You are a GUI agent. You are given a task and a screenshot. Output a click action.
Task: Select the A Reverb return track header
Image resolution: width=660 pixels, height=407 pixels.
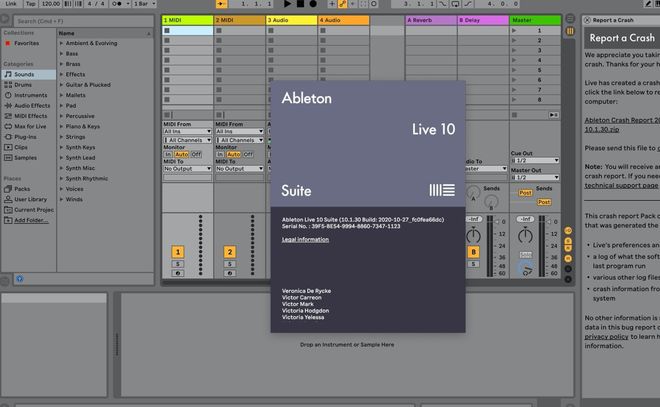coord(430,19)
